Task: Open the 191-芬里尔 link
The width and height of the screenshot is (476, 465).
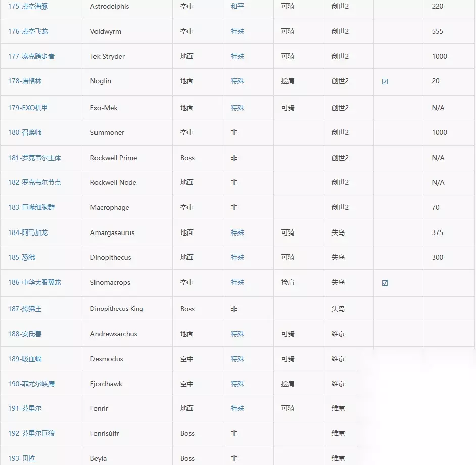Action: click(25, 408)
